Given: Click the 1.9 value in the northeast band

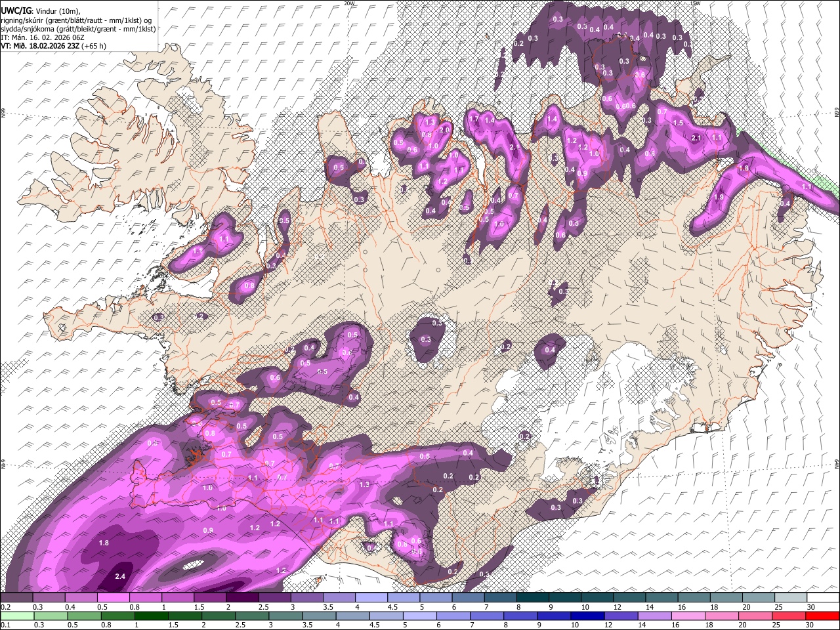Looking at the screenshot, I should tap(719, 197).
